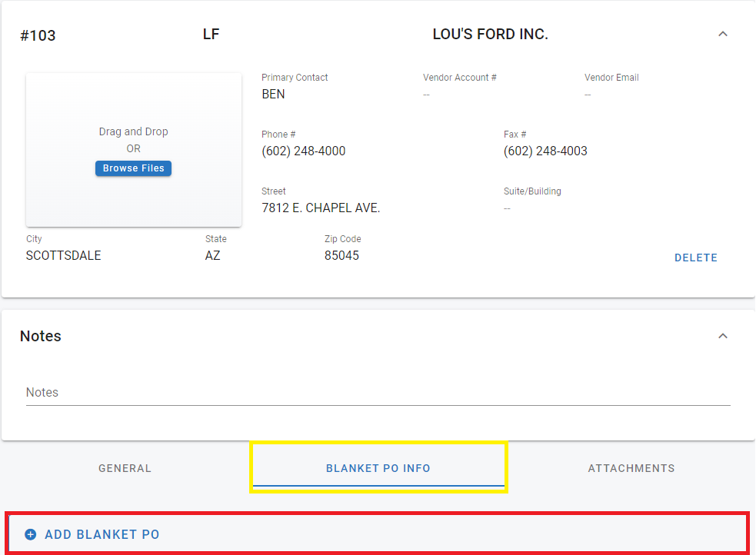This screenshot has height=555, width=756.
Task: Select the Fax # value (602) 248-4003
Action: [x=545, y=151]
